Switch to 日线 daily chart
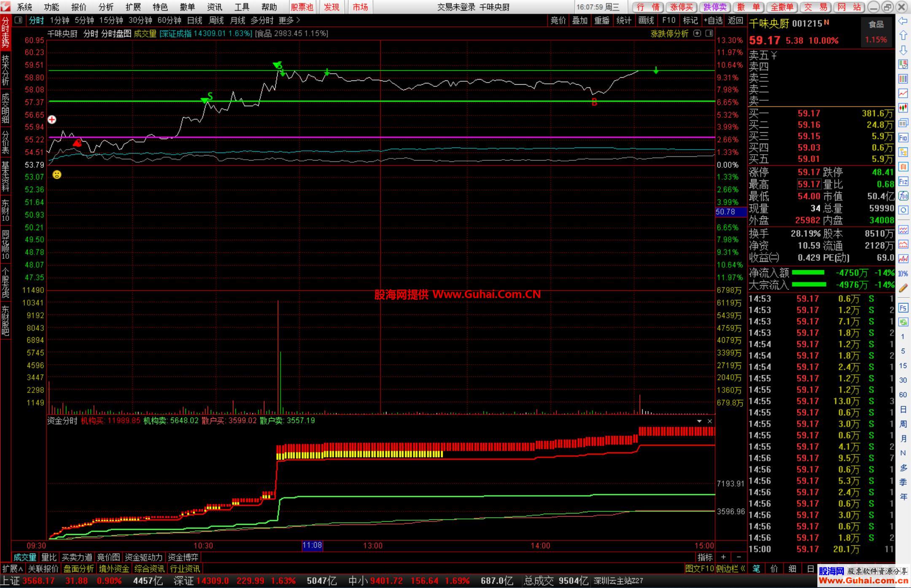Viewport: 911px width, 588px height. (x=194, y=20)
